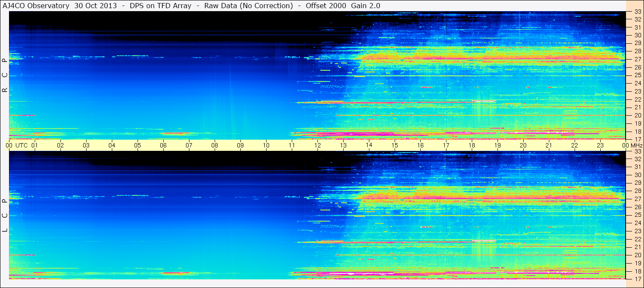Select the 01 hour marker on time axis
Image resolution: width=644 pixels, height=288 pixels.
pos(35,146)
